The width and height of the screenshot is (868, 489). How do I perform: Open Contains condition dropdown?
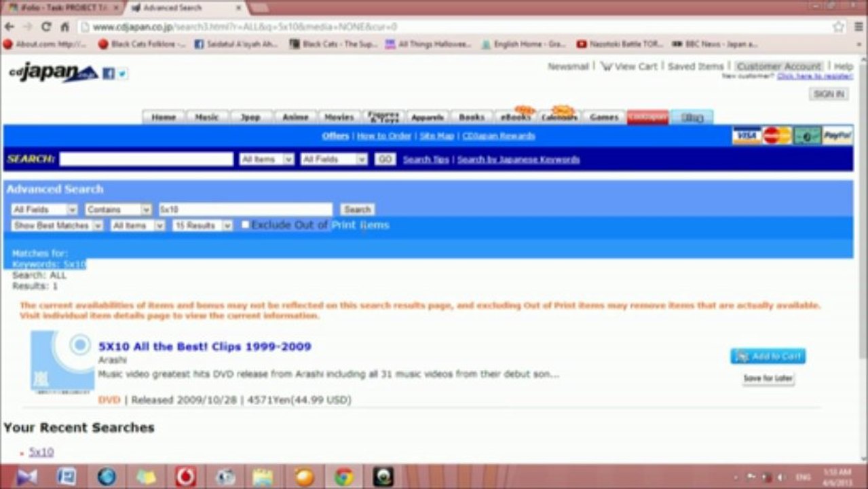[x=118, y=210]
